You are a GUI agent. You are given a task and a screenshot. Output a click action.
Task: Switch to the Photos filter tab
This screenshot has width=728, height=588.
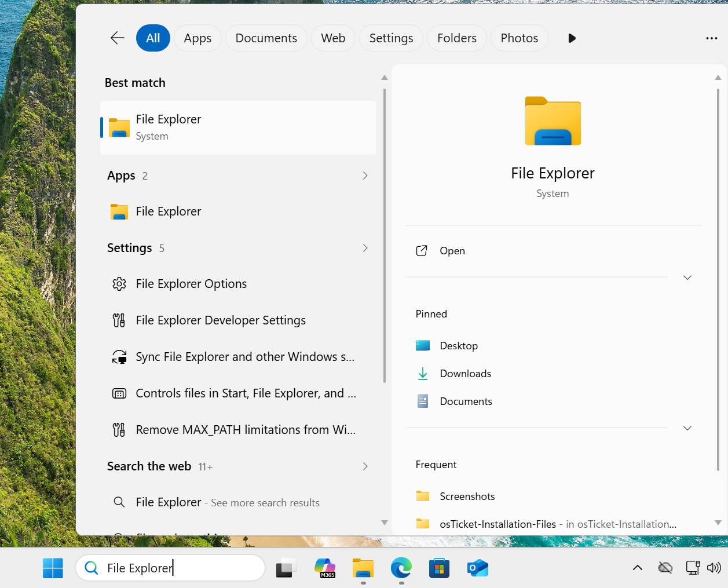(519, 38)
